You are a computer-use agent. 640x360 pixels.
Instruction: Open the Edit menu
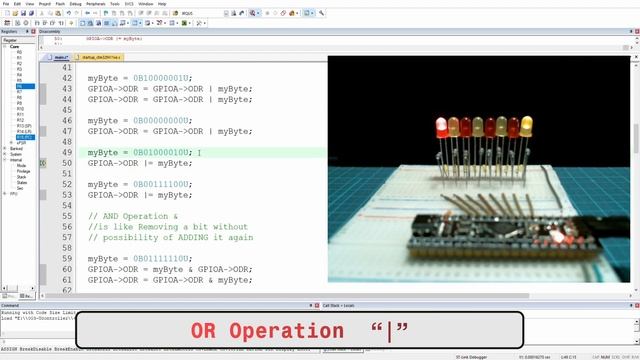17,4
